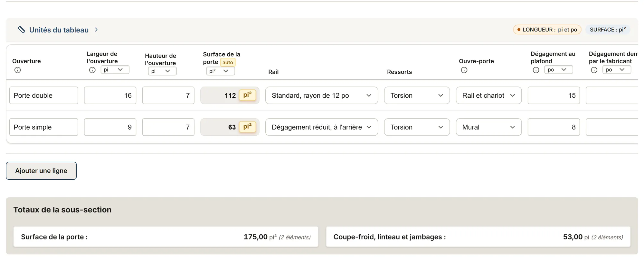Screen dimensions: 644x260
Task: Click the 63 pi² surface value
Action: (230, 127)
